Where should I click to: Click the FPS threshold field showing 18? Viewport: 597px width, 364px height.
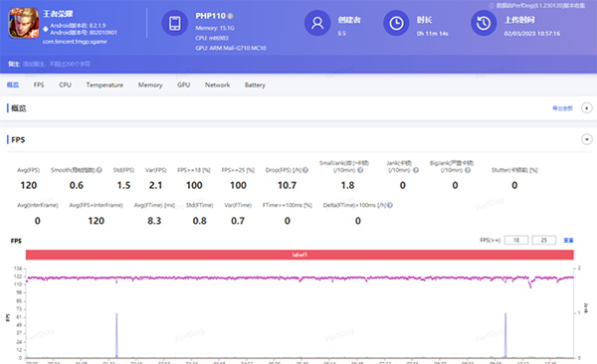(516, 241)
